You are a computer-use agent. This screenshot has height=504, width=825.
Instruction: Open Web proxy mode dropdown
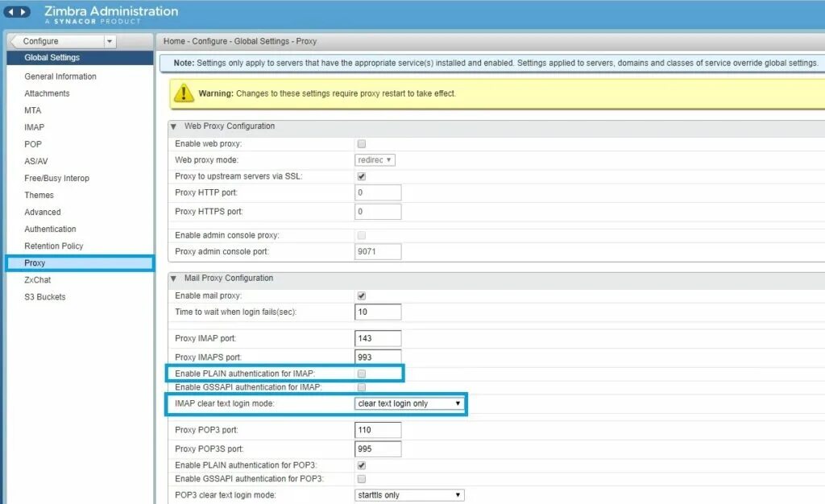click(375, 159)
